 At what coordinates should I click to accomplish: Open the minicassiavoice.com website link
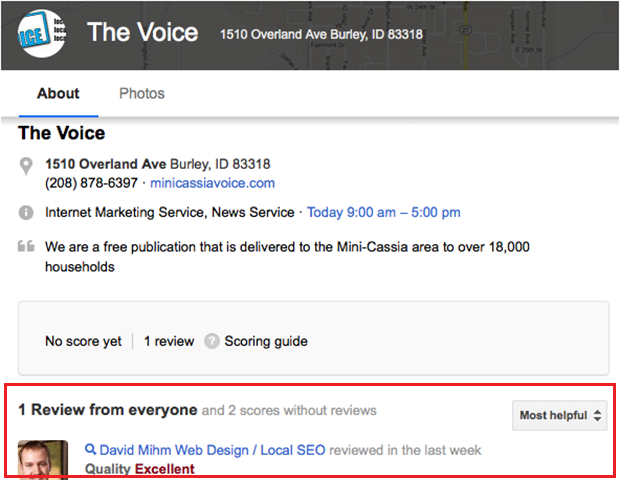coord(212,183)
